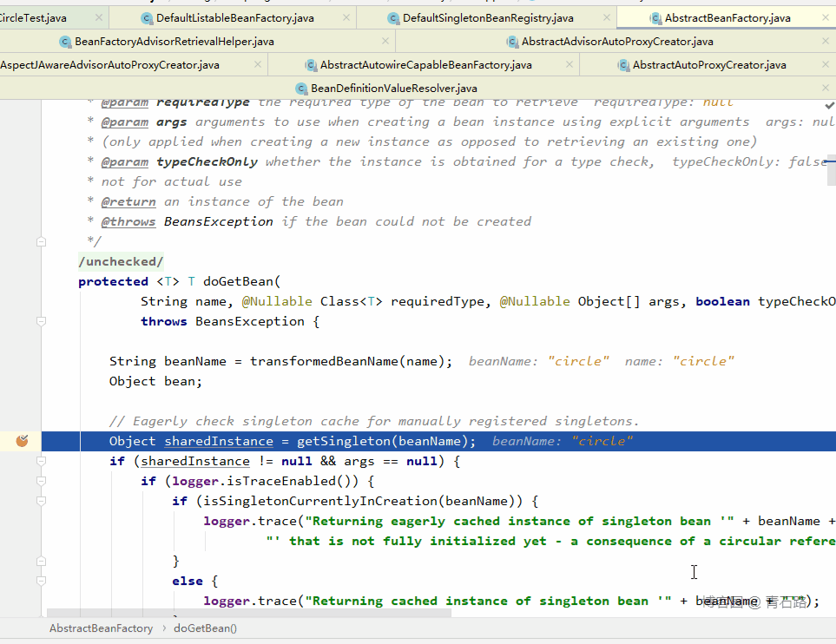Click the @throws Javadoc tag

click(x=128, y=222)
